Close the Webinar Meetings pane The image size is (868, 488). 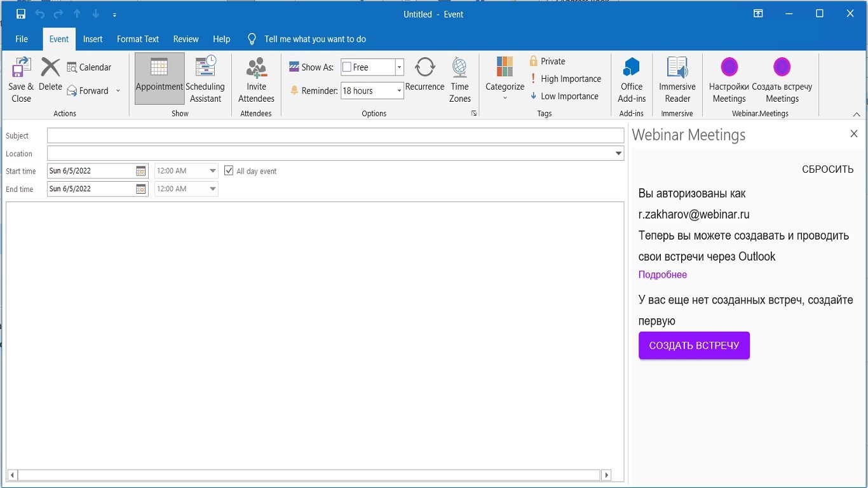pyautogui.click(x=854, y=133)
